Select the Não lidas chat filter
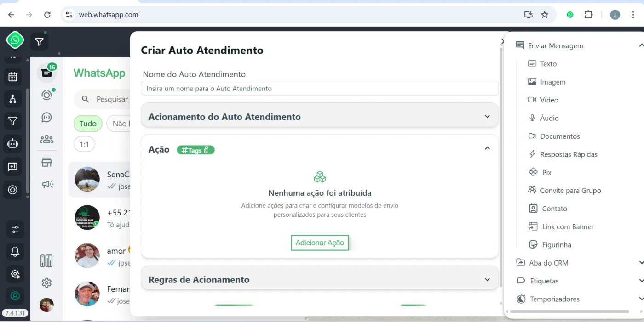The height and width of the screenshot is (322, 644). (119, 124)
